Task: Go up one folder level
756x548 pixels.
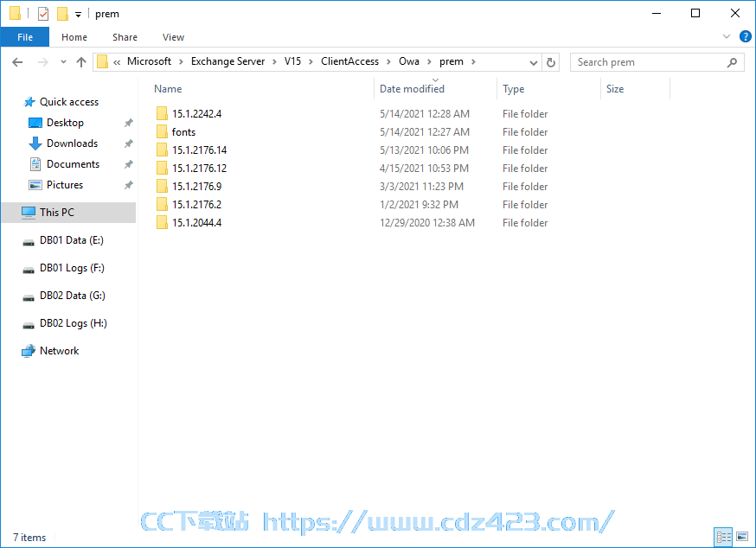Action: (x=81, y=62)
